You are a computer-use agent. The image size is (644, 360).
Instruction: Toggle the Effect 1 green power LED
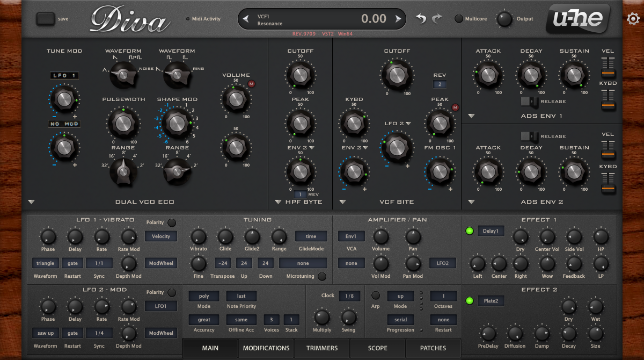(470, 231)
